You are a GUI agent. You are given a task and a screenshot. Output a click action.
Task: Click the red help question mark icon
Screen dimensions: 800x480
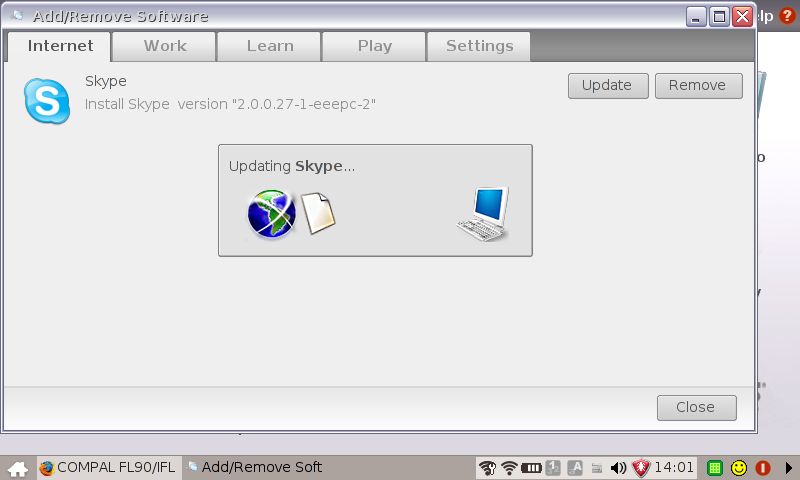click(x=787, y=16)
